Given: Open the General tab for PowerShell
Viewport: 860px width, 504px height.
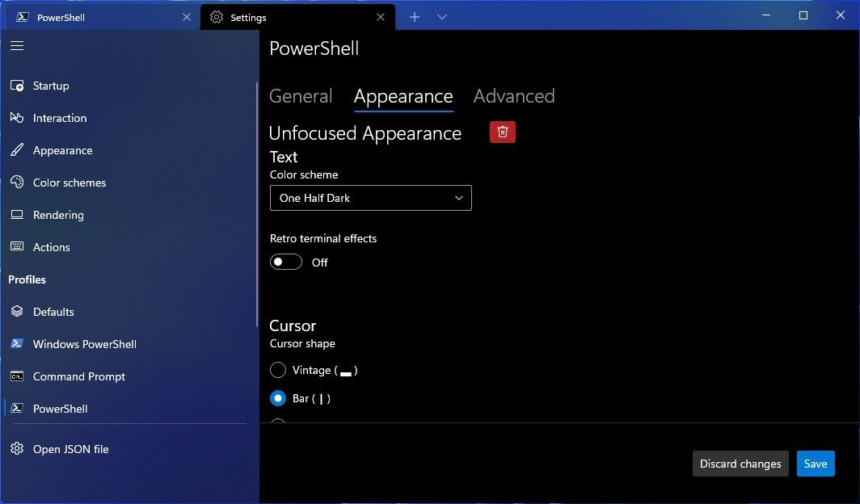Looking at the screenshot, I should (301, 96).
